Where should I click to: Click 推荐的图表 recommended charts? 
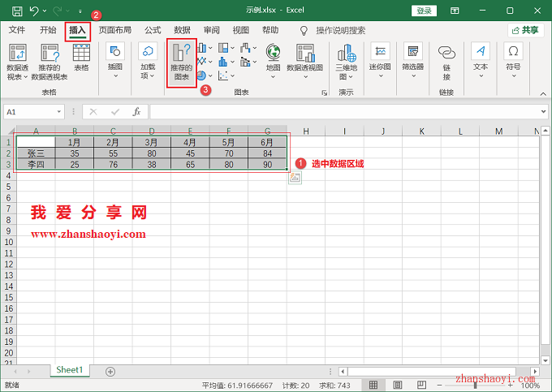(x=182, y=62)
